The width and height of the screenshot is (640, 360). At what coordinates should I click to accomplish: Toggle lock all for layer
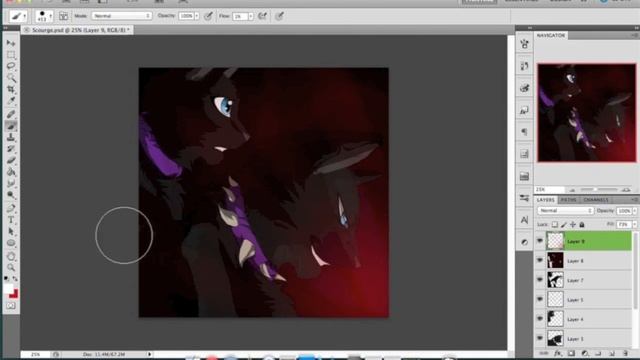(x=582, y=224)
